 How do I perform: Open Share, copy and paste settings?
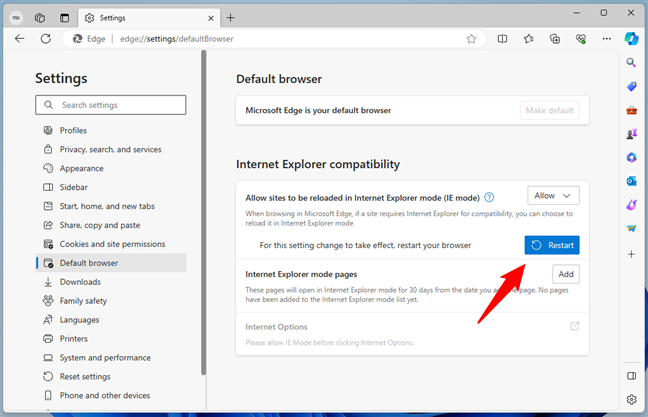111,225
